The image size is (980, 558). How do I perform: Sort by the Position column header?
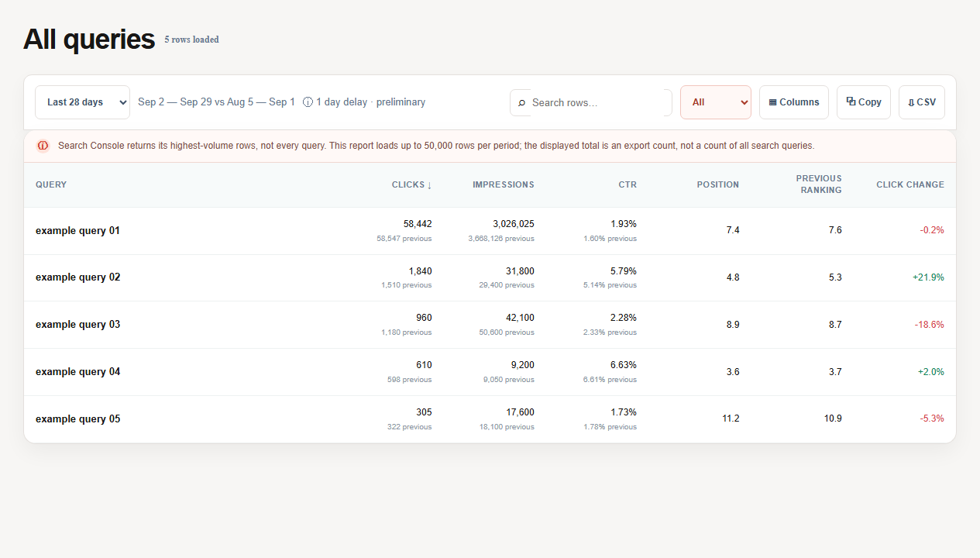(718, 184)
